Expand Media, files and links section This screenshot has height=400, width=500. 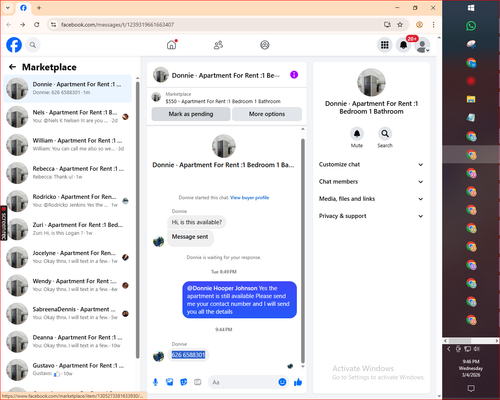click(371, 199)
